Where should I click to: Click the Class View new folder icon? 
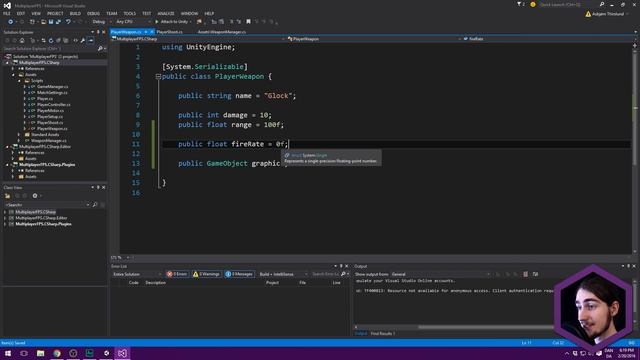7,196
